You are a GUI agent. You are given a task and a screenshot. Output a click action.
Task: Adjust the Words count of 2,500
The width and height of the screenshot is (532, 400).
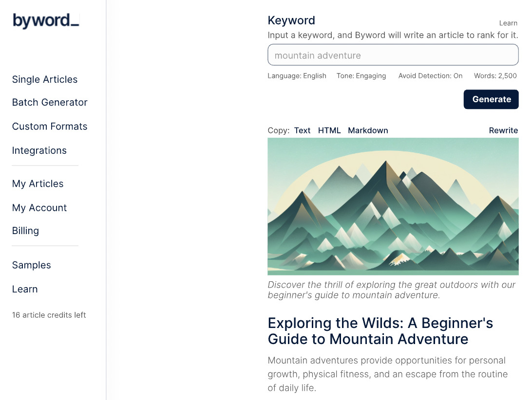pos(495,75)
